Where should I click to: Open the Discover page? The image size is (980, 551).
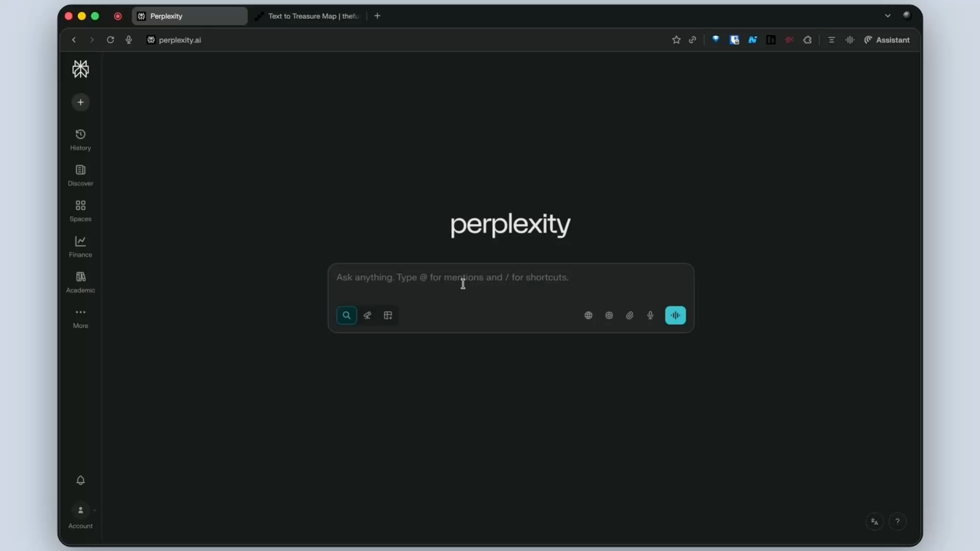(80, 176)
